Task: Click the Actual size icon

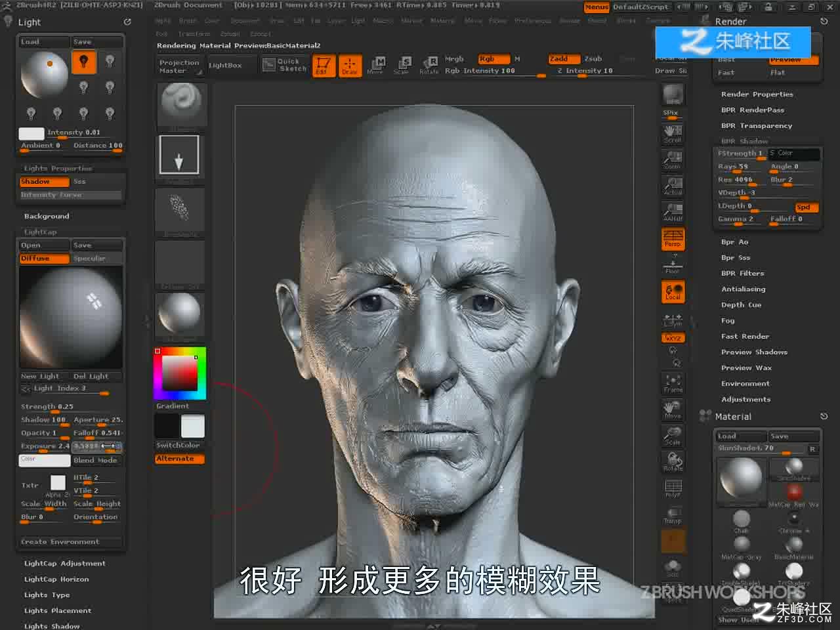Action: 673,186
